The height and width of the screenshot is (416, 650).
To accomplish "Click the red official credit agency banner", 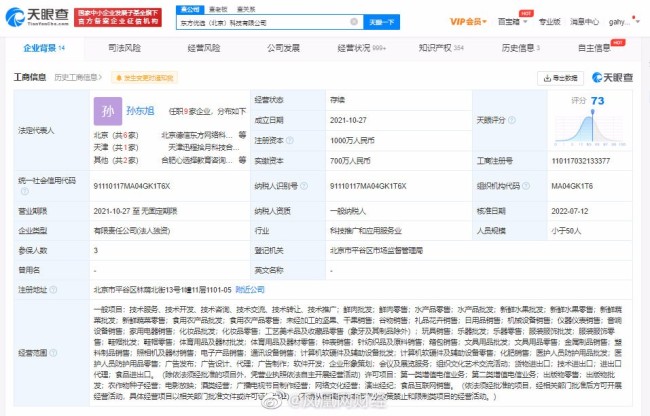I will [x=118, y=17].
